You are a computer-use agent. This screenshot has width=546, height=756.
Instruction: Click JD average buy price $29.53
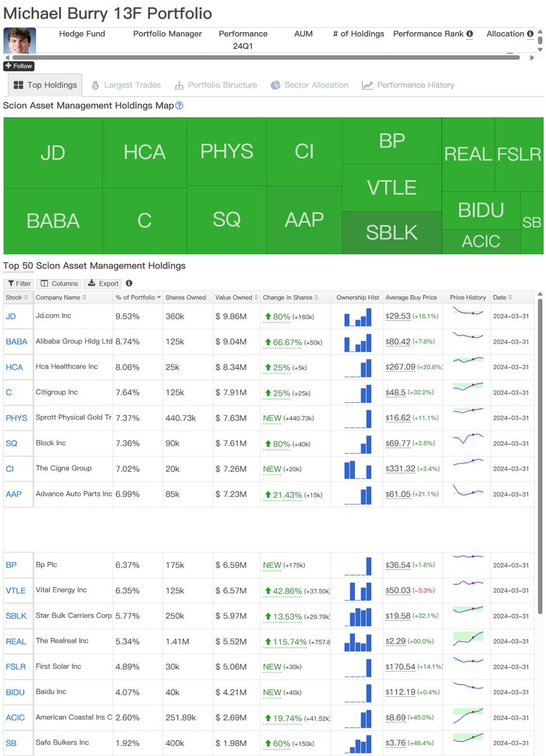tap(398, 316)
